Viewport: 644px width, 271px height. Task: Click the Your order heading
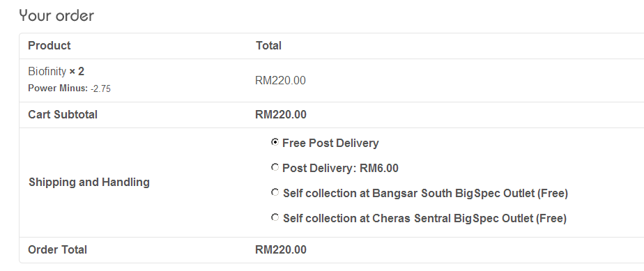[x=56, y=15]
